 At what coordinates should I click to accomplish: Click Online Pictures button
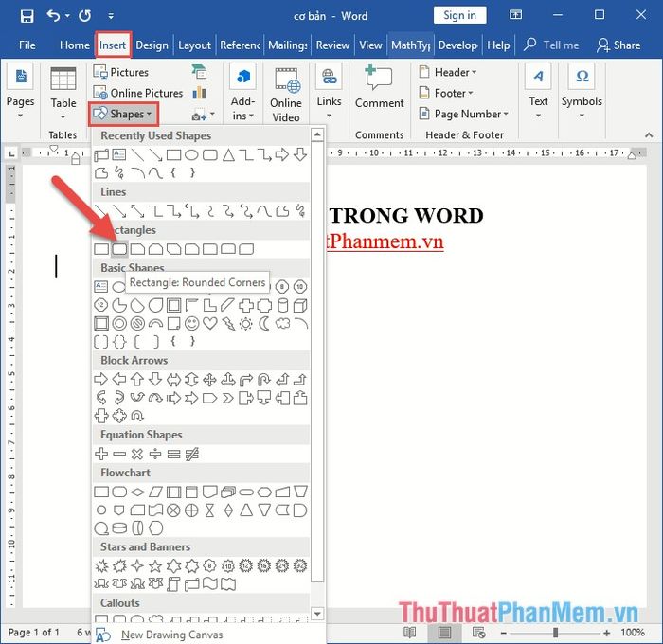coord(138,93)
